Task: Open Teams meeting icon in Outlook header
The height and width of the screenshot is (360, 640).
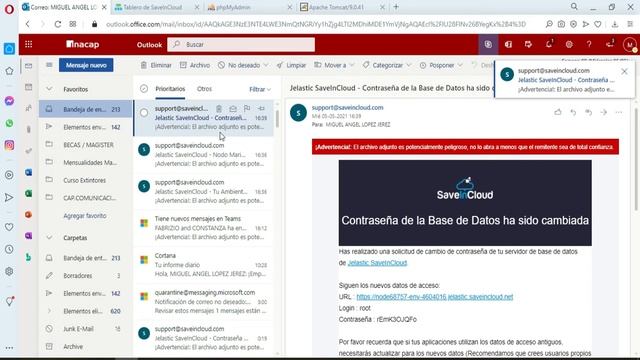Action: point(488,44)
